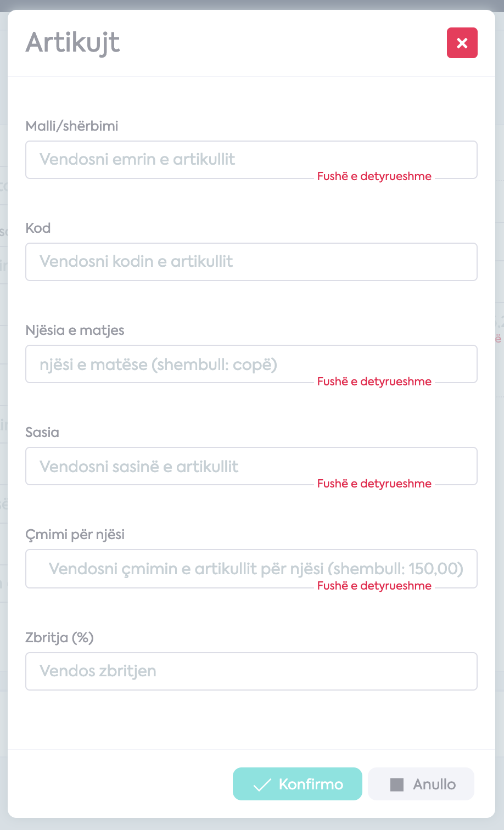This screenshot has width=504, height=830.
Task: Click the Fushë e detyrueshme error under Sasia
Action: 374,484
